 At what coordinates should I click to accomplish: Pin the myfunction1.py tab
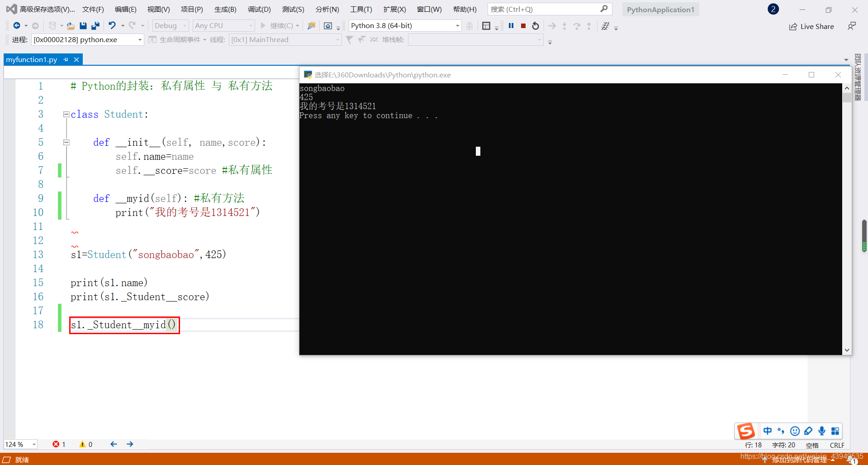coord(66,59)
